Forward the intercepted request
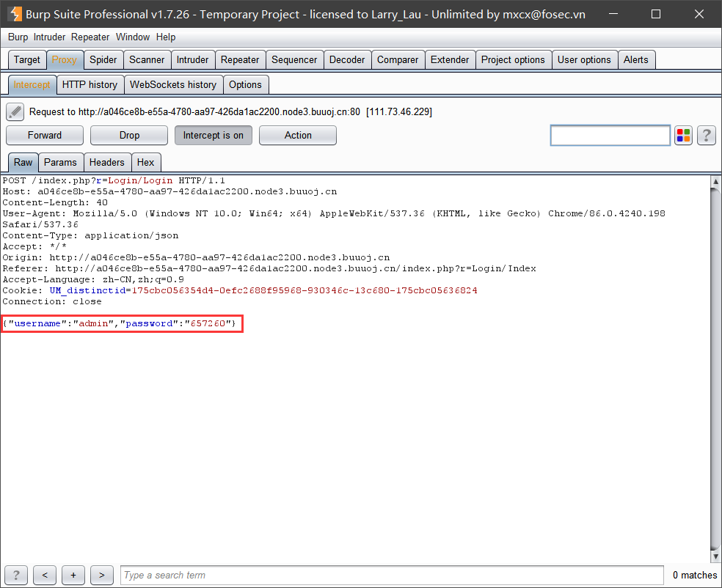The width and height of the screenshot is (722, 588). tap(45, 135)
